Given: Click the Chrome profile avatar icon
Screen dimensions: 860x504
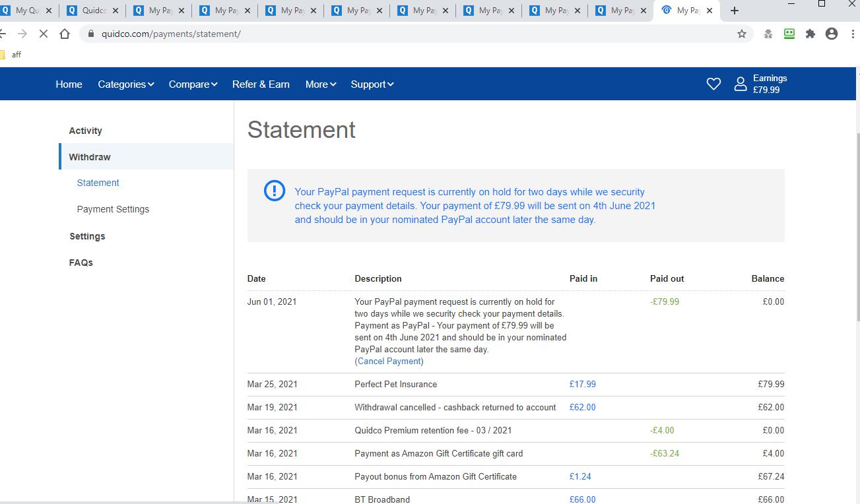Looking at the screenshot, I should [832, 34].
